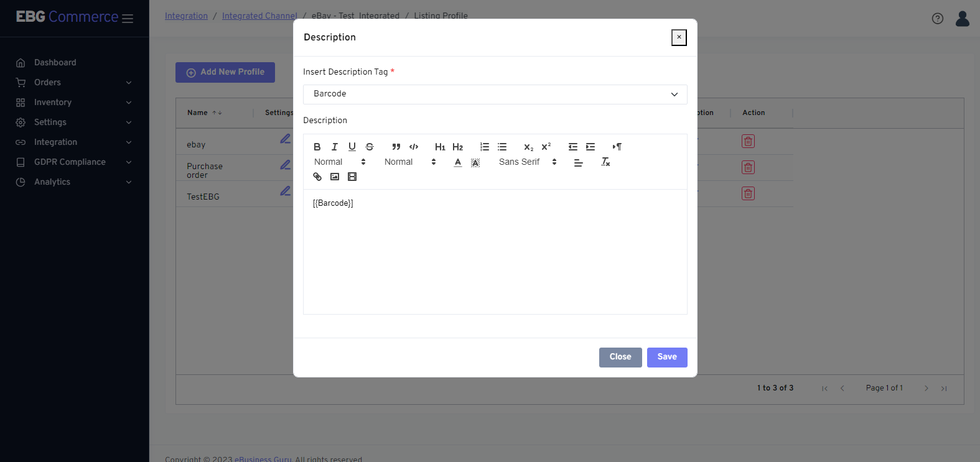Screen dimensions: 980x462
Task: Open Dashboard from the sidebar
Action: 55,62
